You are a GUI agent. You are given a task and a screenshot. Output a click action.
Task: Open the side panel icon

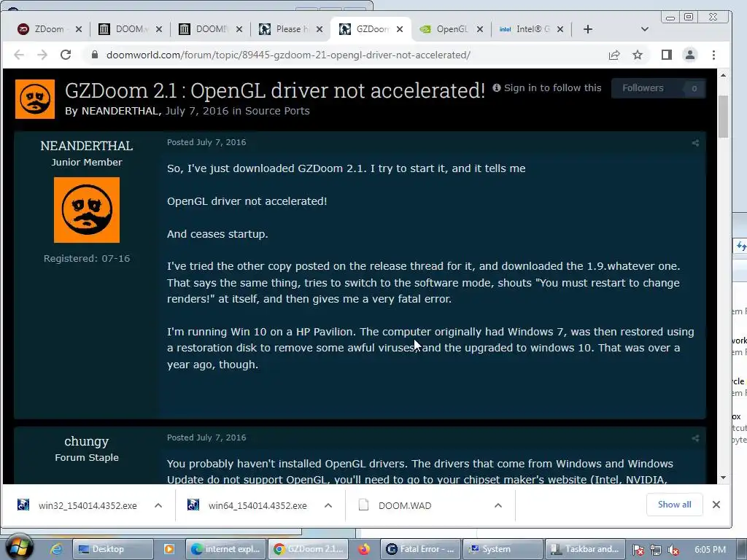coord(667,55)
